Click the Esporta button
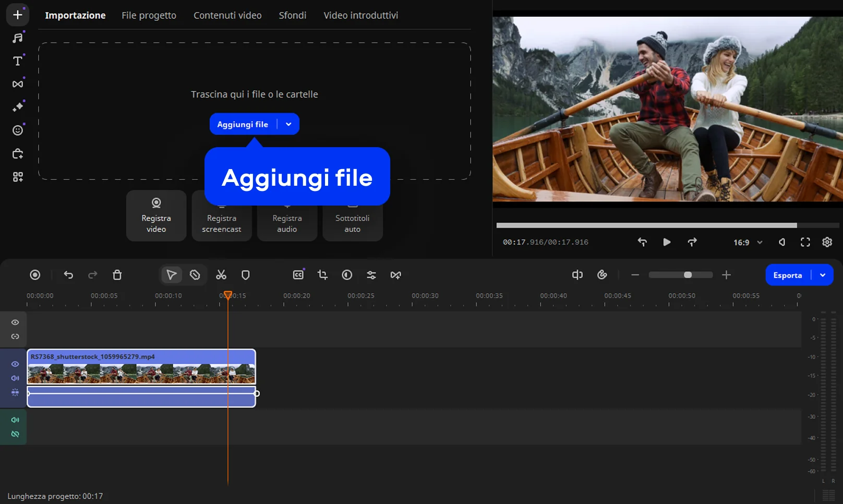This screenshot has height=504, width=843. 787,275
